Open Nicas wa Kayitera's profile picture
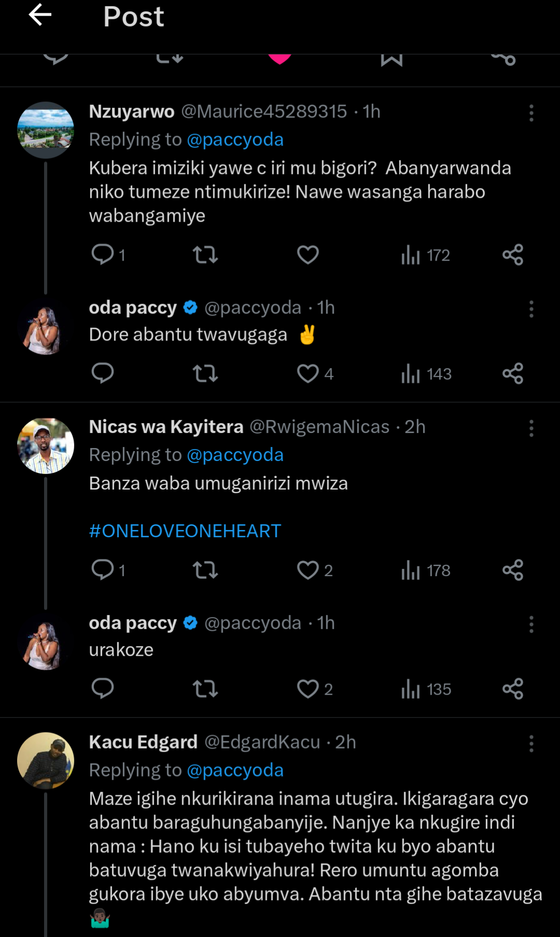560x937 pixels. 46,446
